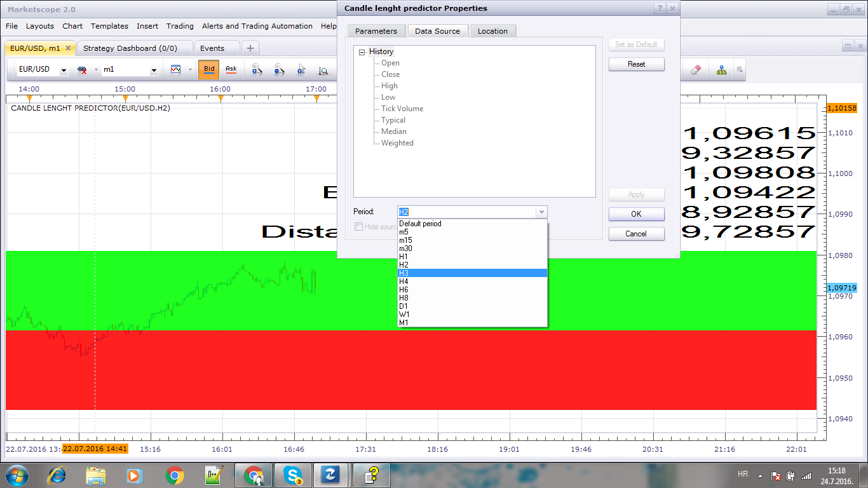This screenshot has height=488, width=868.
Task: Collapse the History tree node
Action: point(362,52)
